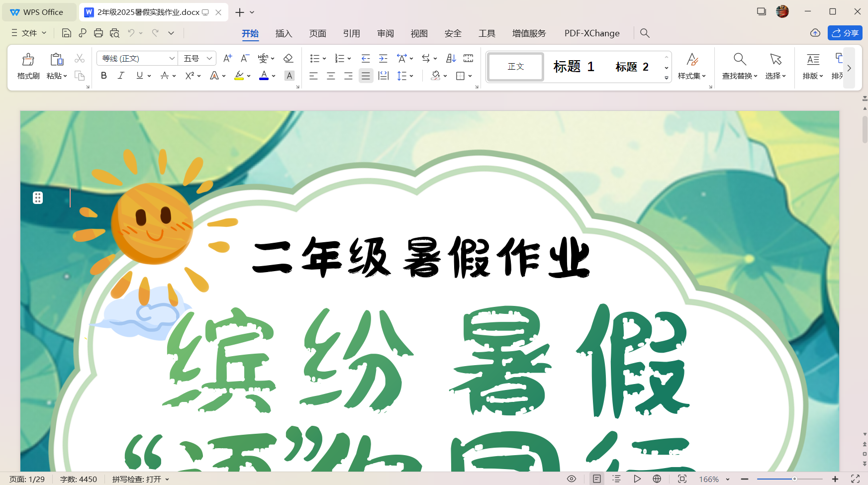The height and width of the screenshot is (485, 868).
Task: Open the zoom percentage 166% dropdown
Action: pos(714,479)
